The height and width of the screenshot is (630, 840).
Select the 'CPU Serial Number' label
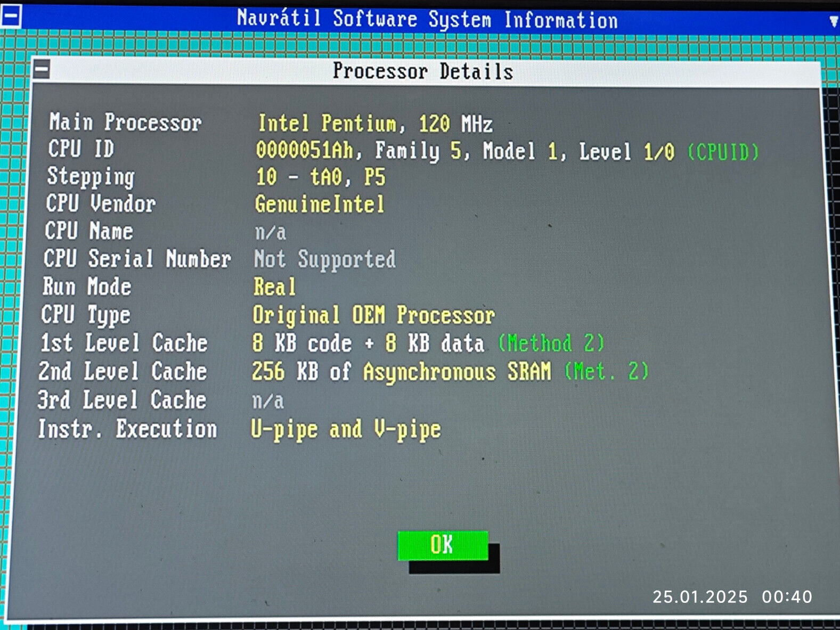[x=137, y=259]
